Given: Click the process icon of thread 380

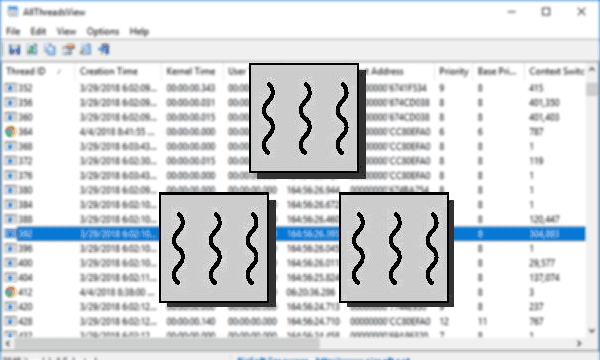Looking at the screenshot, I should tap(11, 190).
